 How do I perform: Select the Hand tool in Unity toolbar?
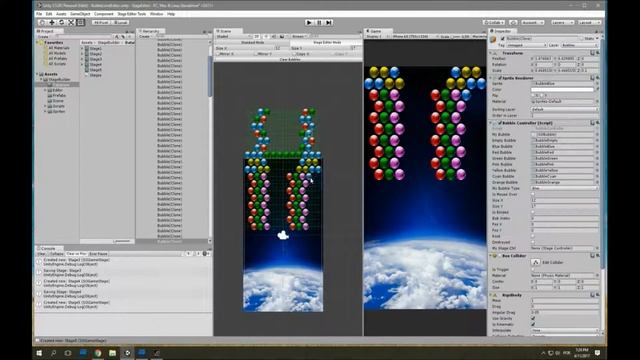click(42, 22)
